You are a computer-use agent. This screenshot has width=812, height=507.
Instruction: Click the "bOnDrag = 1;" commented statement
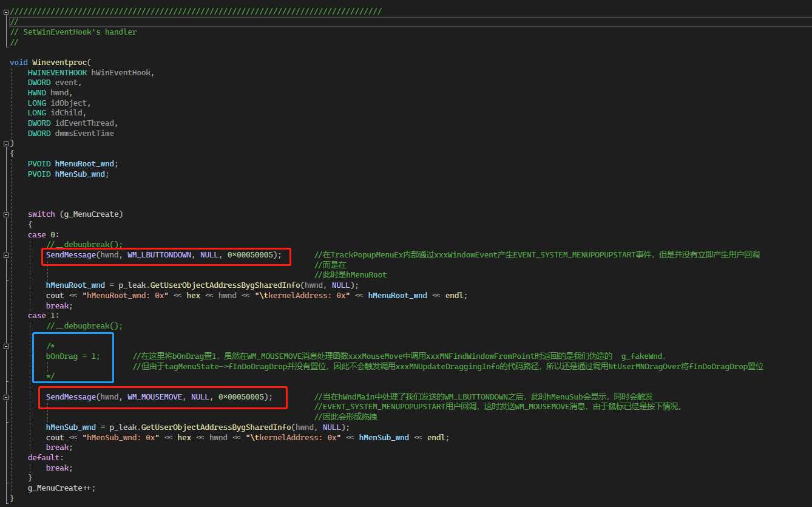pos(73,356)
